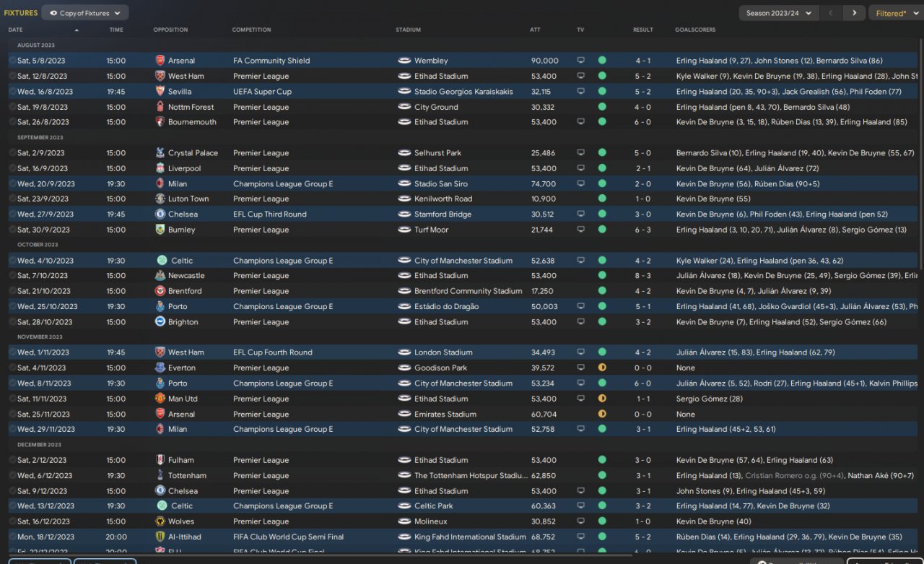The image size is (924, 564).
Task: Toggle the tick circle for Sat, 12/8/2023
Action: (12, 76)
